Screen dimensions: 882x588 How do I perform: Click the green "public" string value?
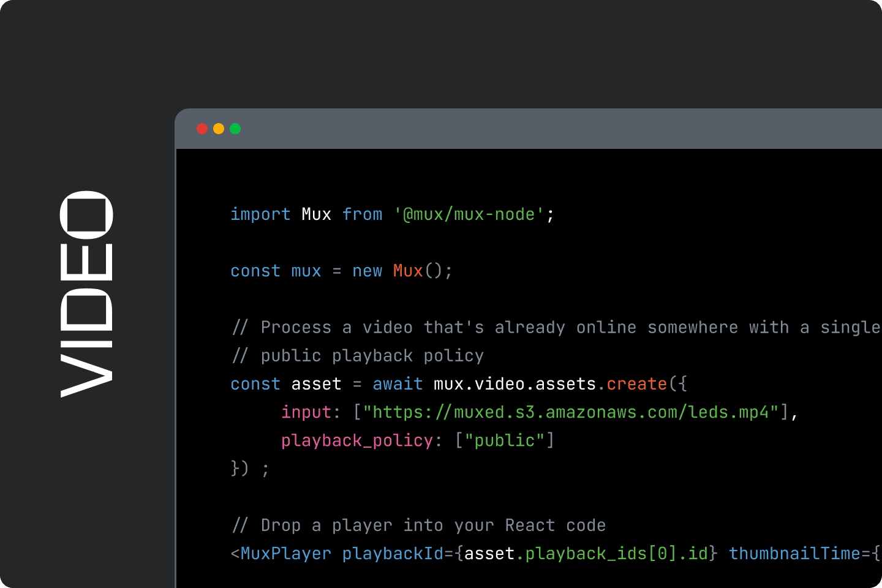click(505, 440)
